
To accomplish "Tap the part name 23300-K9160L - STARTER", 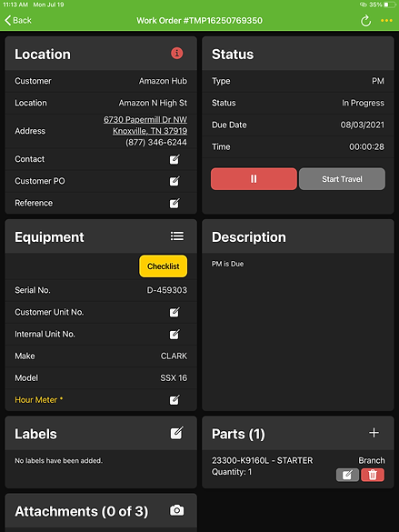I will pyautogui.click(x=263, y=460).
